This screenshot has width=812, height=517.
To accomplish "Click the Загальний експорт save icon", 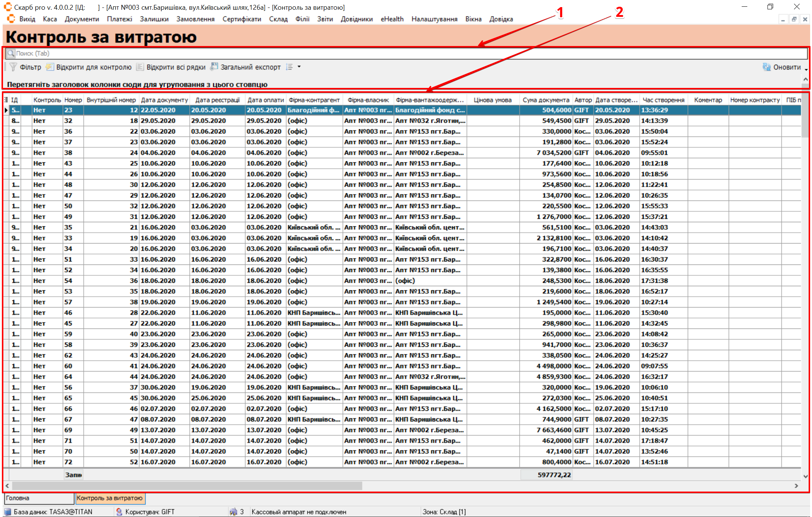I will (x=214, y=67).
